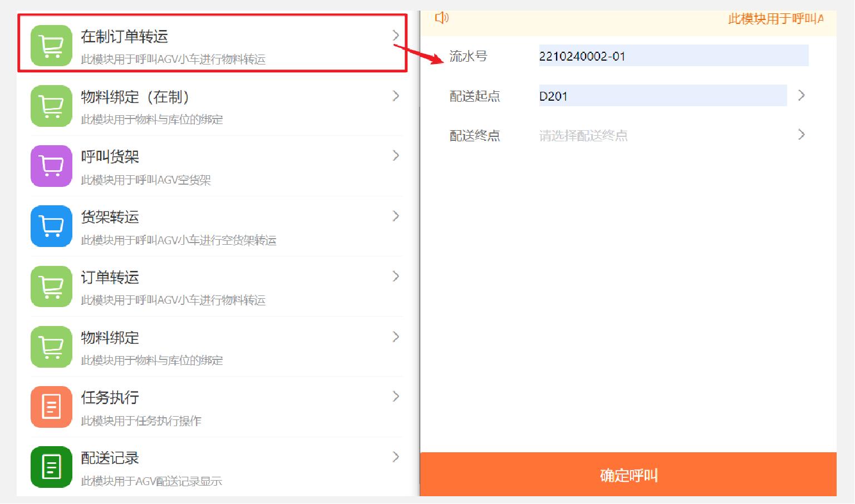Click 请选择配送终点 placeholder text
Screen dimensions: 855x504
point(583,135)
